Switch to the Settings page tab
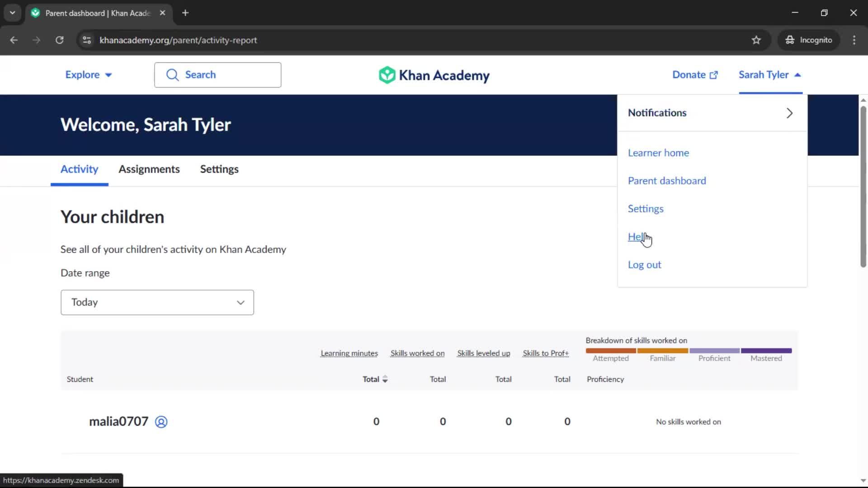Viewport: 868px width, 488px height. tap(219, 169)
